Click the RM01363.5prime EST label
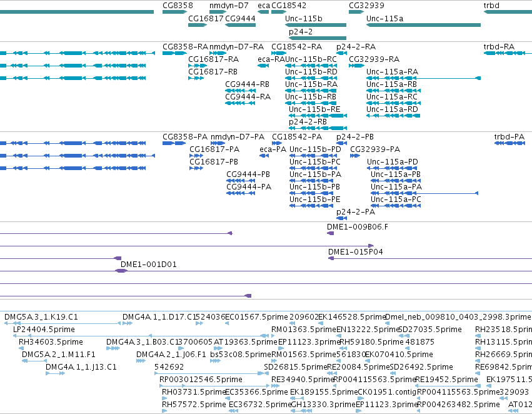The height and width of the screenshot is (414, 532). point(304,330)
